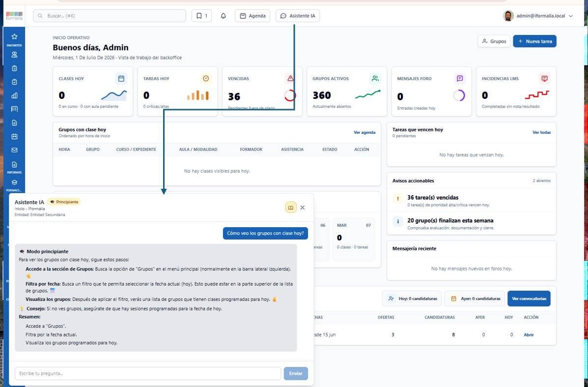The width and height of the screenshot is (588, 387).
Task: Open the sidebar calendar icon below the document icon
Action: (x=14, y=136)
